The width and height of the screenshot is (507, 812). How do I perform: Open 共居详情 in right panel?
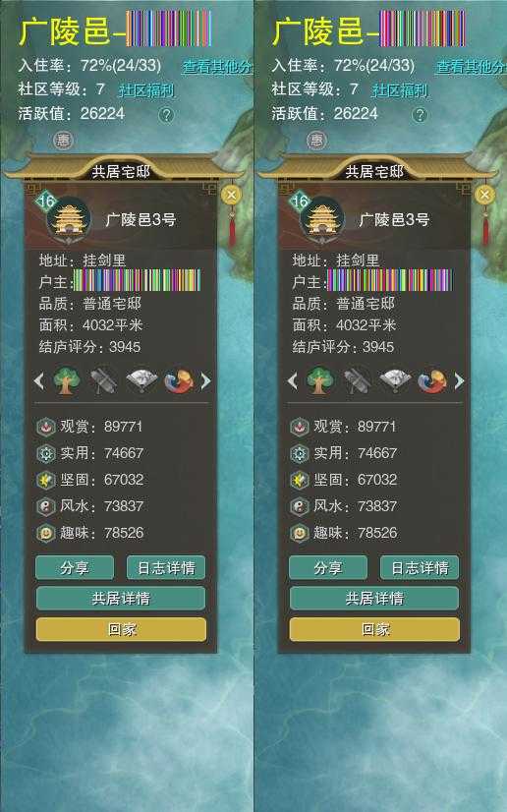374,599
